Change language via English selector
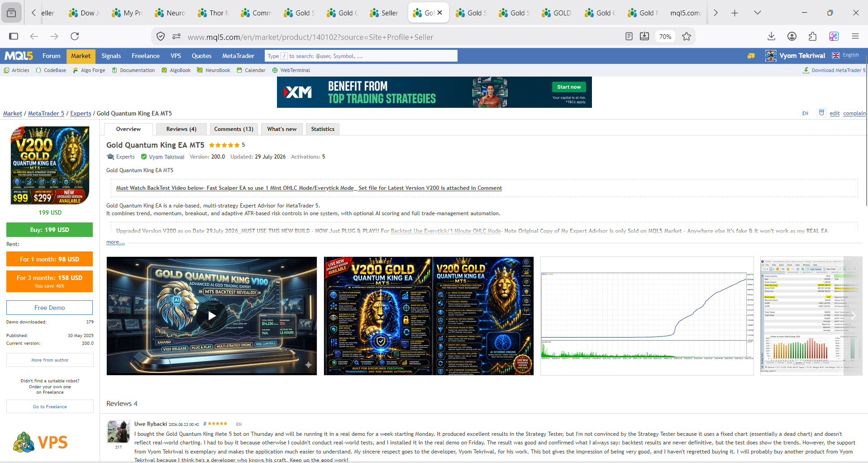The image size is (868, 463). tap(846, 55)
